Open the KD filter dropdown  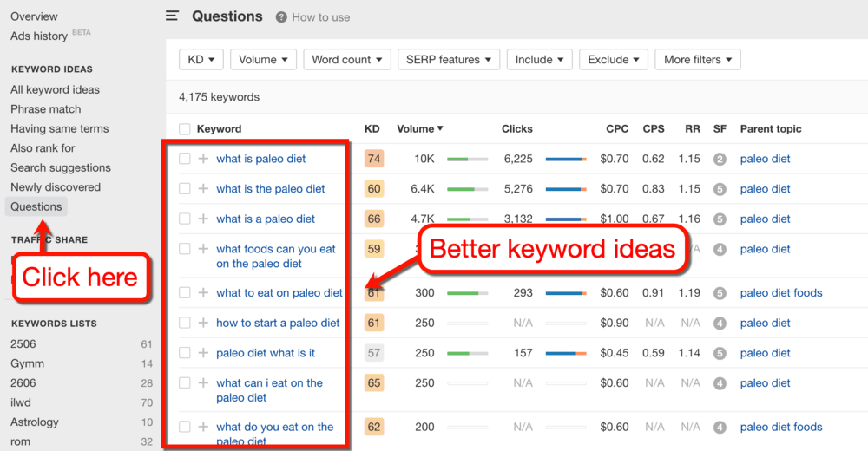point(201,59)
